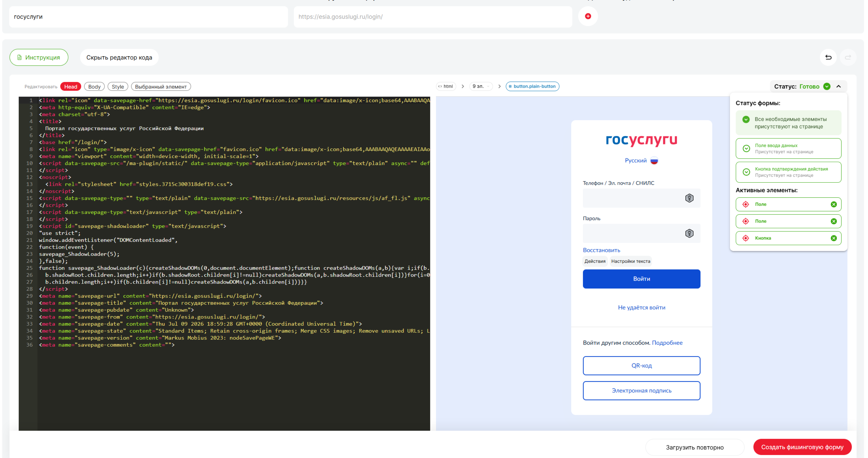Click the red Создать фишинговую форму button

[x=802, y=447]
